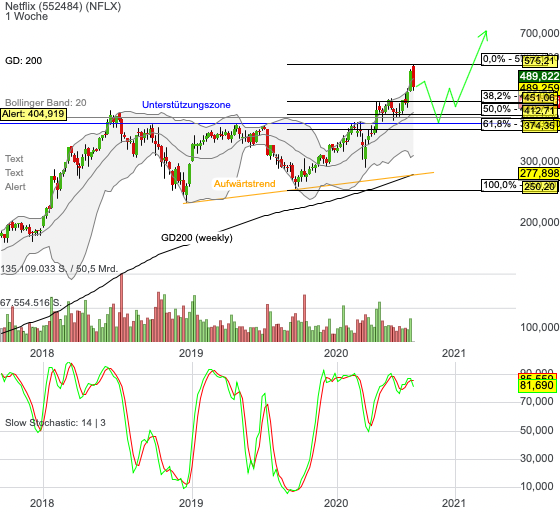Click the blue 'Unterstützungszone' annotation
Viewport: 560px width, 512px height.
(x=186, y=105)
